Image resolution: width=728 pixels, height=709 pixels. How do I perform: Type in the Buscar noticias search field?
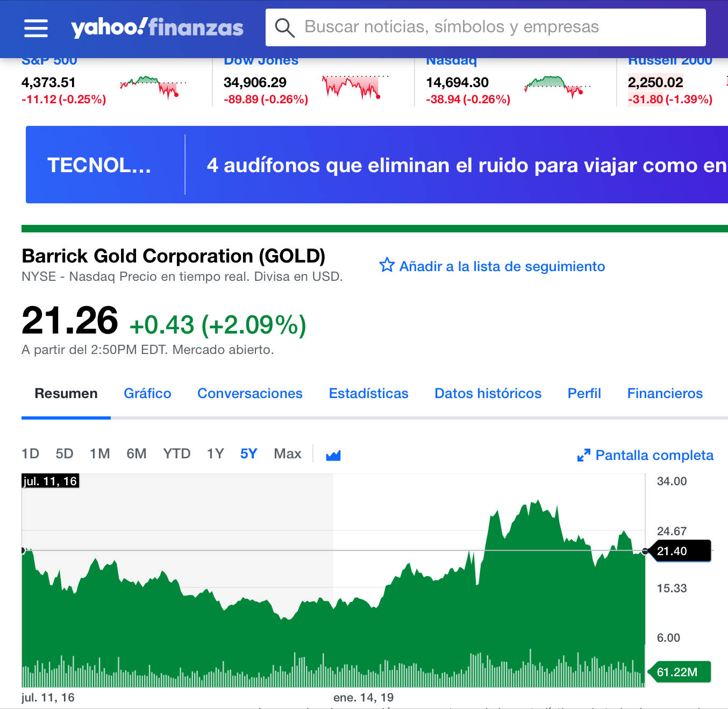[484, 27]
